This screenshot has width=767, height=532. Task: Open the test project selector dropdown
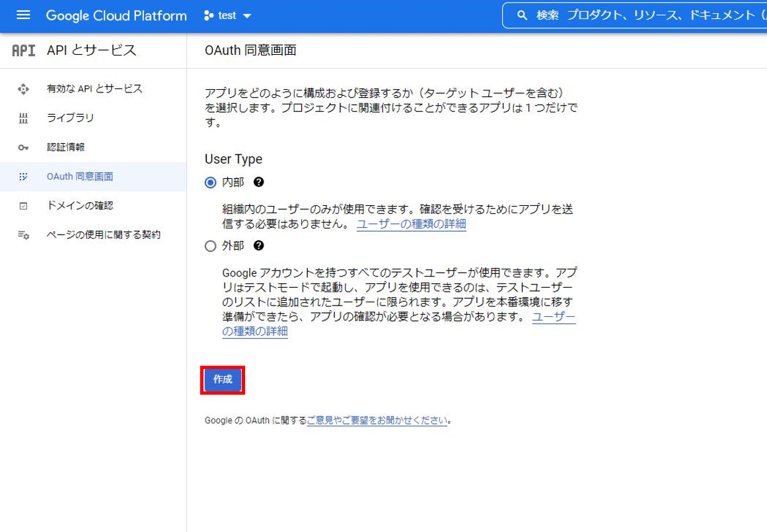pyautogui.click(x=227, y=15)
